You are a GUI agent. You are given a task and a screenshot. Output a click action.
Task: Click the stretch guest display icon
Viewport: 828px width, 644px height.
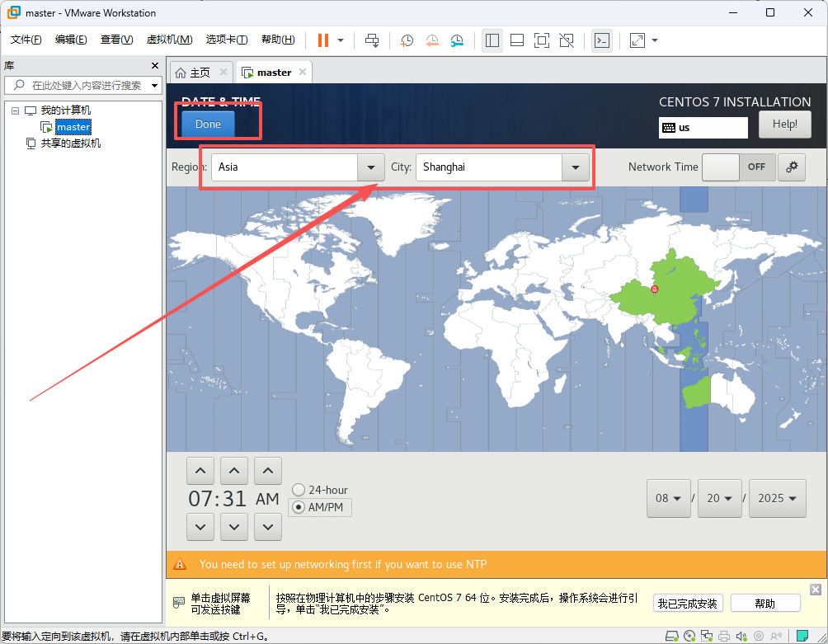[637, 40]
